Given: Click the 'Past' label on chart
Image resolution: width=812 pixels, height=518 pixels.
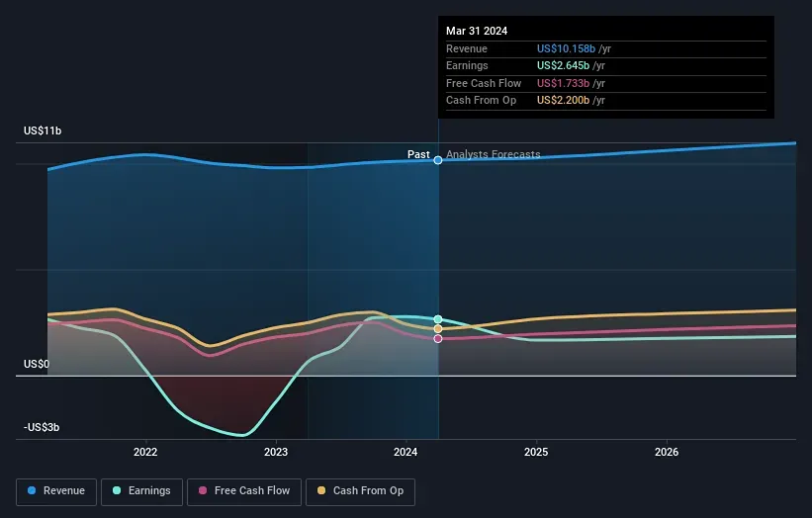Looking at the screenshot, I should click(418, 154).
